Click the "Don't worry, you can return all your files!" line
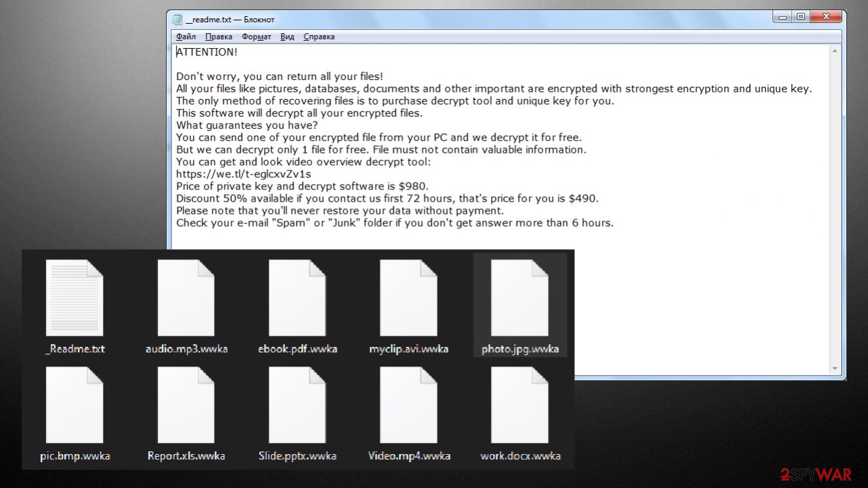 point(279,77)
